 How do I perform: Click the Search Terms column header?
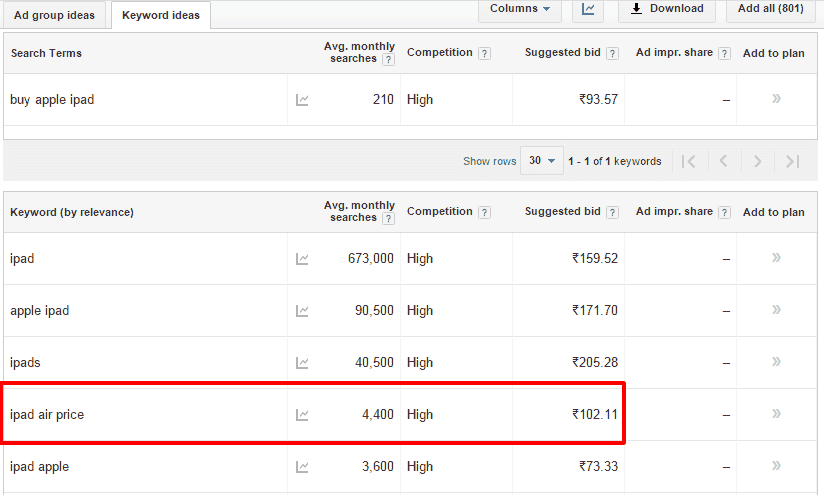(46, 53)
